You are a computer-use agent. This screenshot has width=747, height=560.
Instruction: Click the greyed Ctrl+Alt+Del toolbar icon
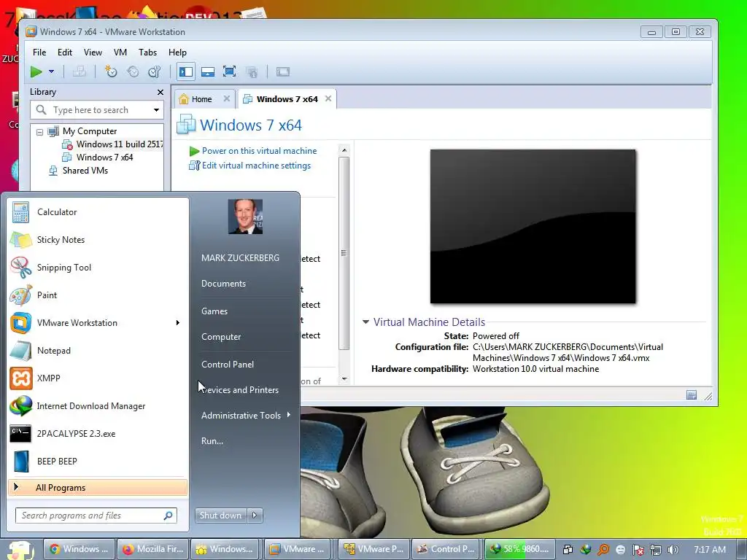pos(79,72)
